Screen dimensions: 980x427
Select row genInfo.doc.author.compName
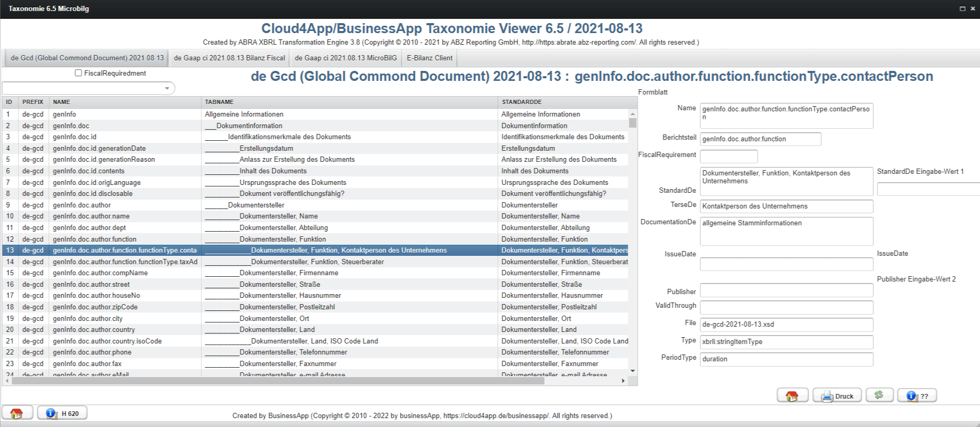click(x=315, y=273)
